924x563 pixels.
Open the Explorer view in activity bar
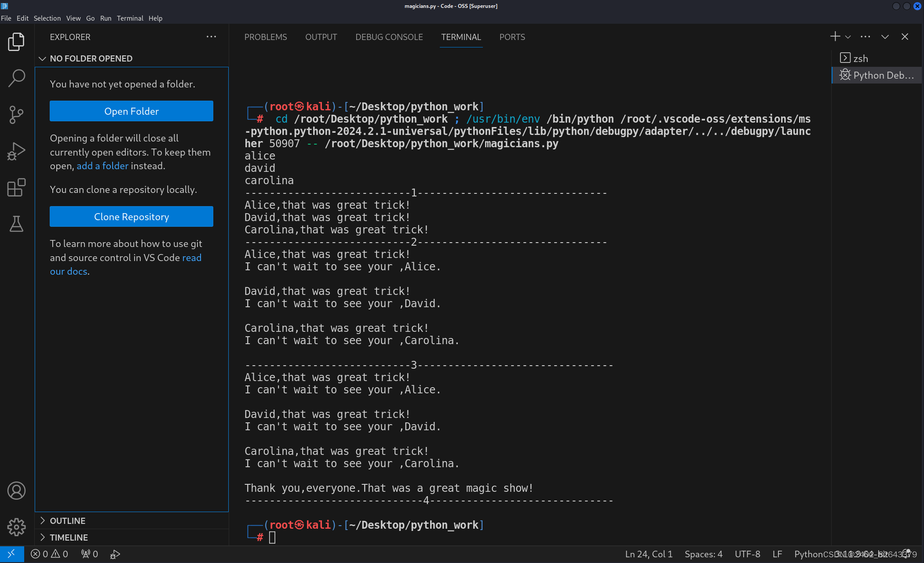coord(16,42)
